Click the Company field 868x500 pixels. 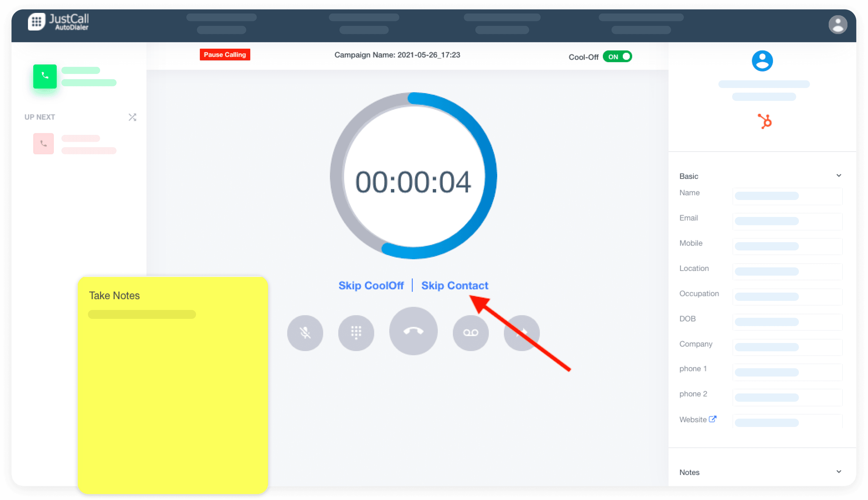[x=787, y=347]
